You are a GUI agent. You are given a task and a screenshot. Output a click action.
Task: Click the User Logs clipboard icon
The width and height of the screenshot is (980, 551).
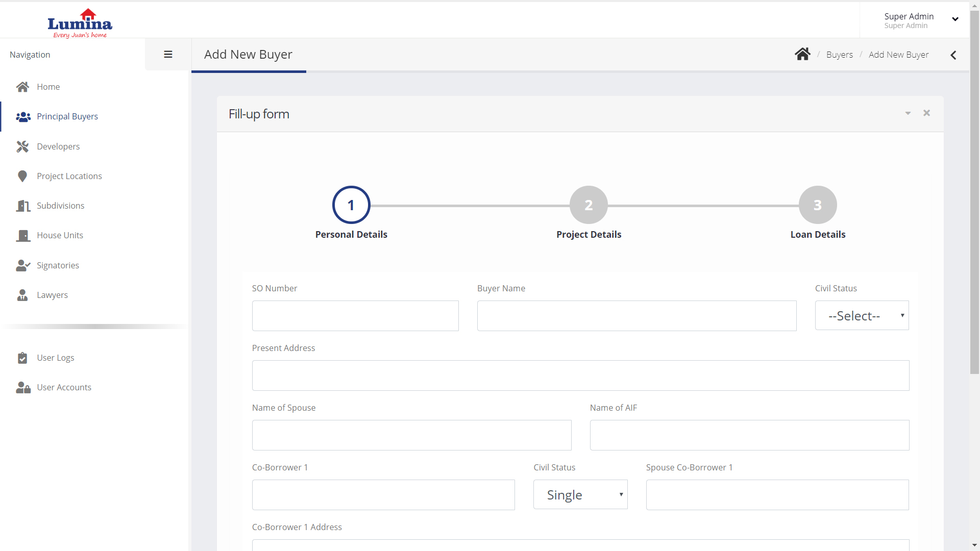pos(22,358)
